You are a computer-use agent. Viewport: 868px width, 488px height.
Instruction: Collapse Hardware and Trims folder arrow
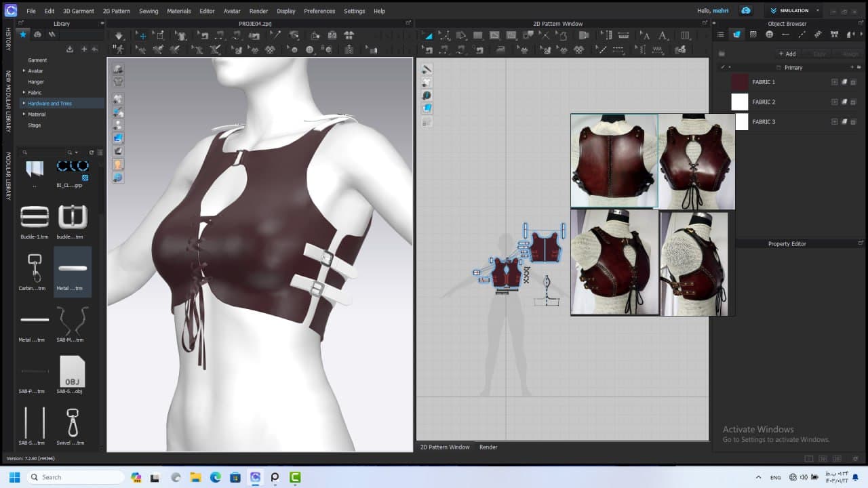24,103
